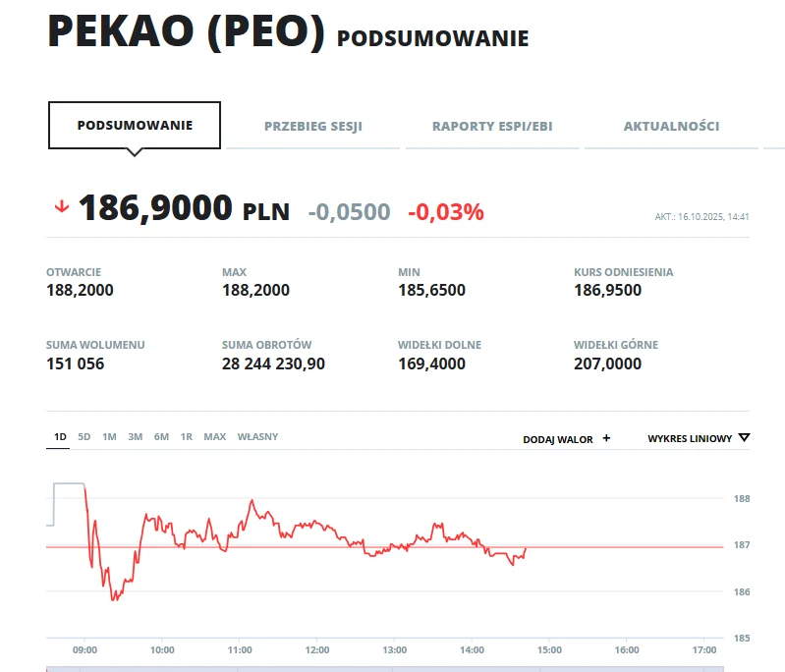The image size is (785, 672).
Task: Choose the 1M chart period
Action: [x=109, y=436]
